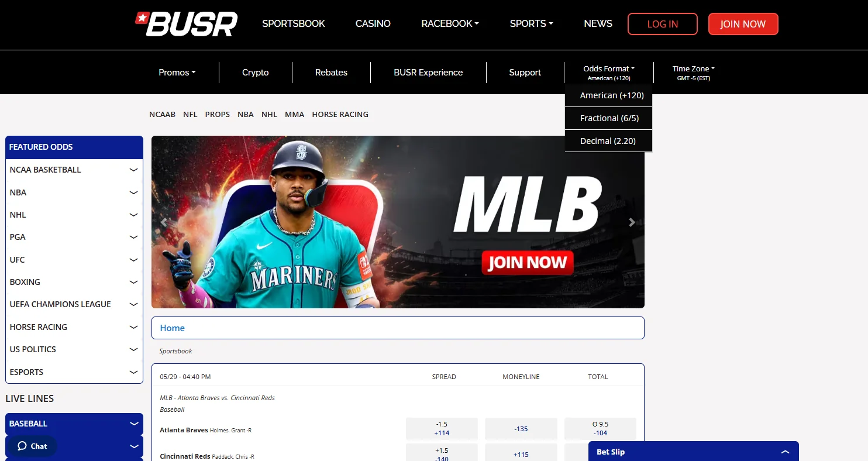Open the MMA quick link
This screenshot has height=461, width=868.
pos(294,115)
